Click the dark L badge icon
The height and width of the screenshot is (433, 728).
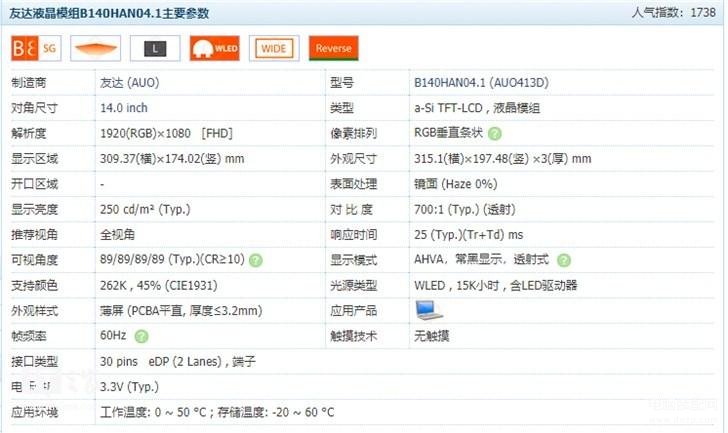click(155, 48)
